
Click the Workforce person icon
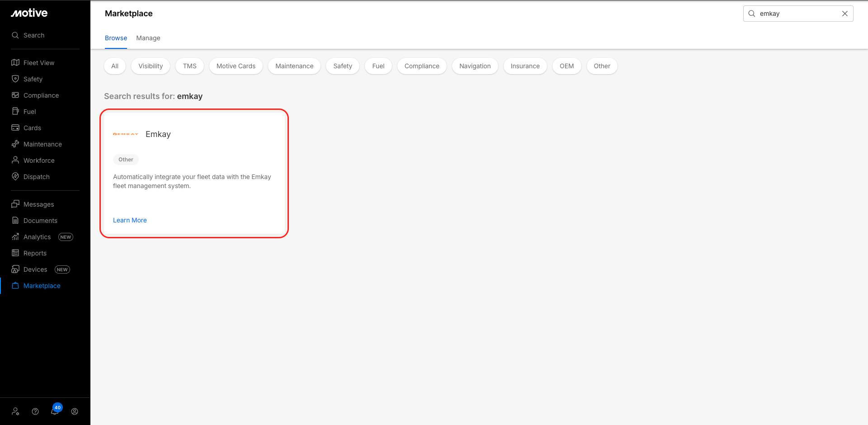pos(15,161)
